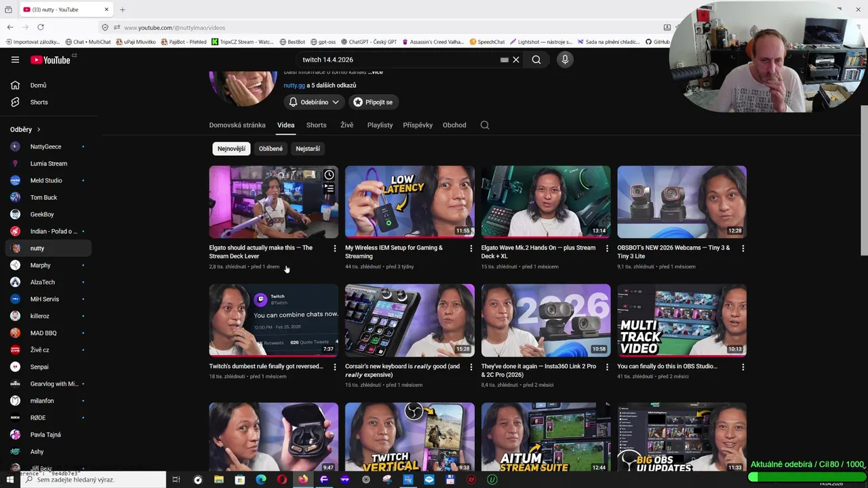Viewport: 868px width, 488px height.
Task: Open the PajiBot - Přehled bookmark
Action: coord(183,42)
